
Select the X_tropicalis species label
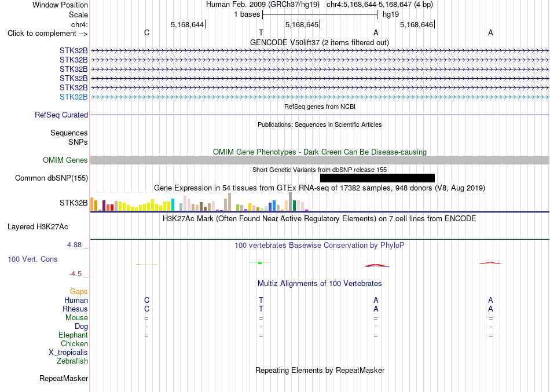tap(68, 353)
